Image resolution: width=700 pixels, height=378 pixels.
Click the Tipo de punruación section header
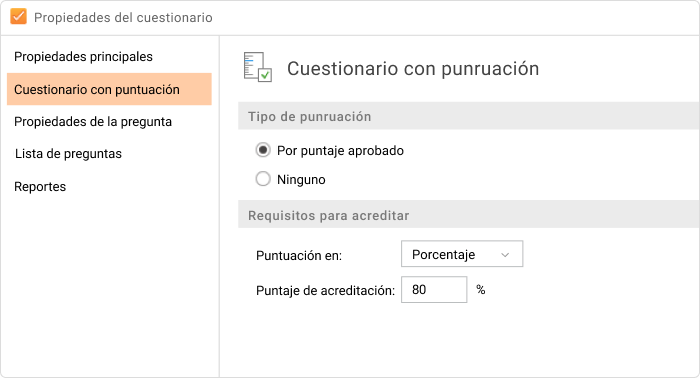(469, 116)
